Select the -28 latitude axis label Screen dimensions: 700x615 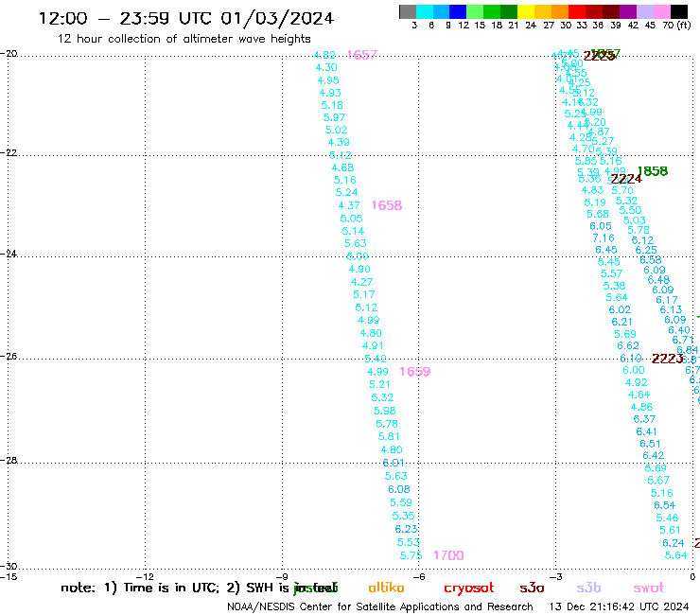9,460
